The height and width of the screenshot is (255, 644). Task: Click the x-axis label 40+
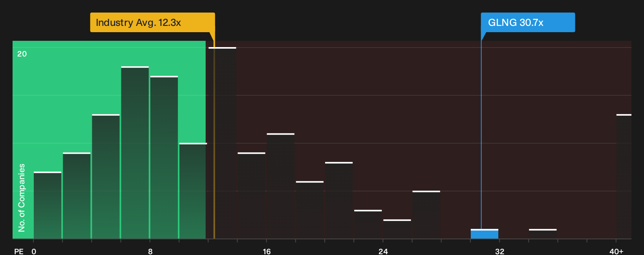coord(617,251)
